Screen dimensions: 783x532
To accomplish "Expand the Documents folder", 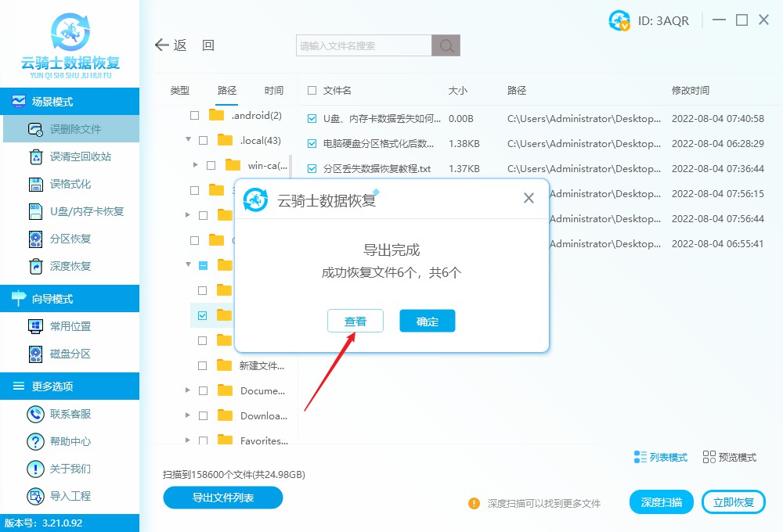I will (188, 390).
